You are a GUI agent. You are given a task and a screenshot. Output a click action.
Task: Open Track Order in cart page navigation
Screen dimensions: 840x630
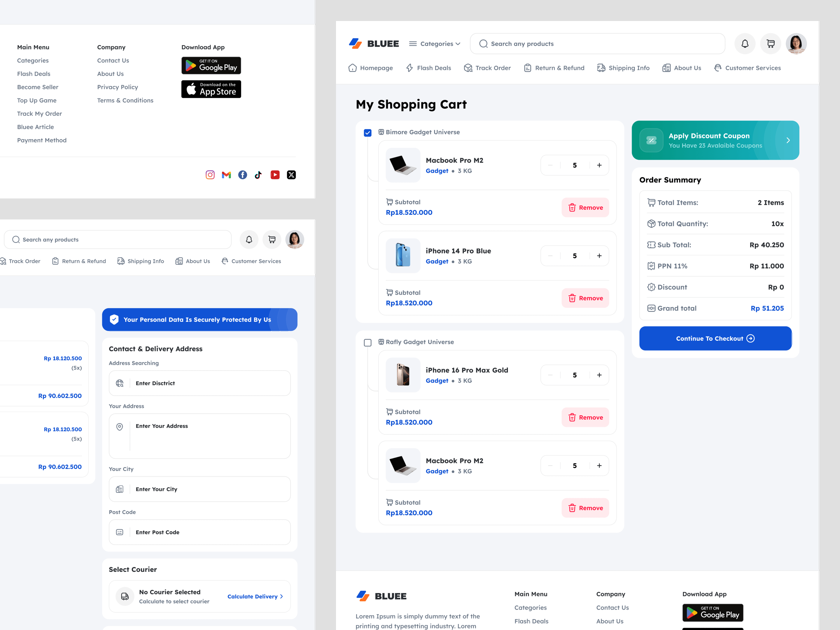point(488,68)
